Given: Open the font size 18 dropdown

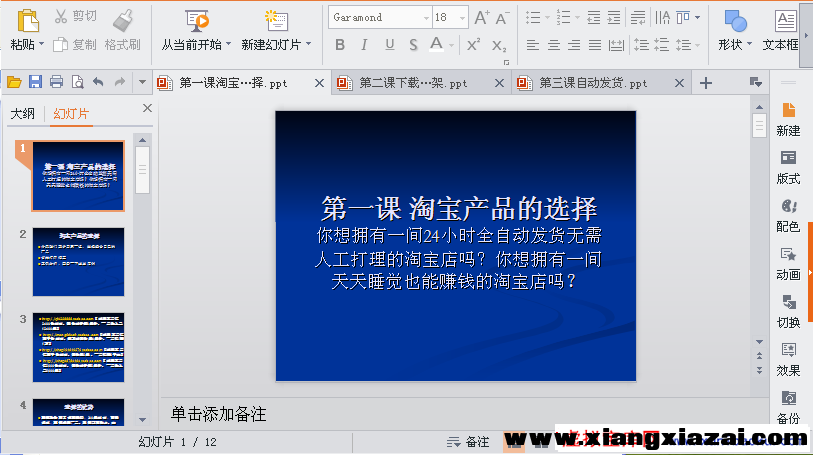Looking at the screenshot, I should point(462,18).
